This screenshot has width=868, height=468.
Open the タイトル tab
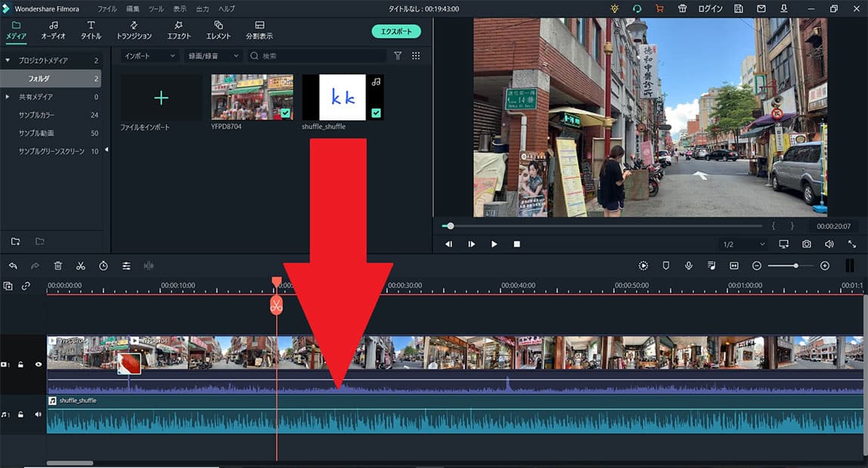pyautogui.click(x=91, y=30)
